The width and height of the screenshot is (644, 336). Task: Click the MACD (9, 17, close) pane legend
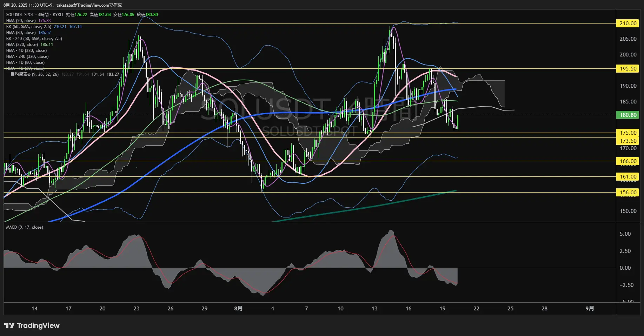(25, 227)
